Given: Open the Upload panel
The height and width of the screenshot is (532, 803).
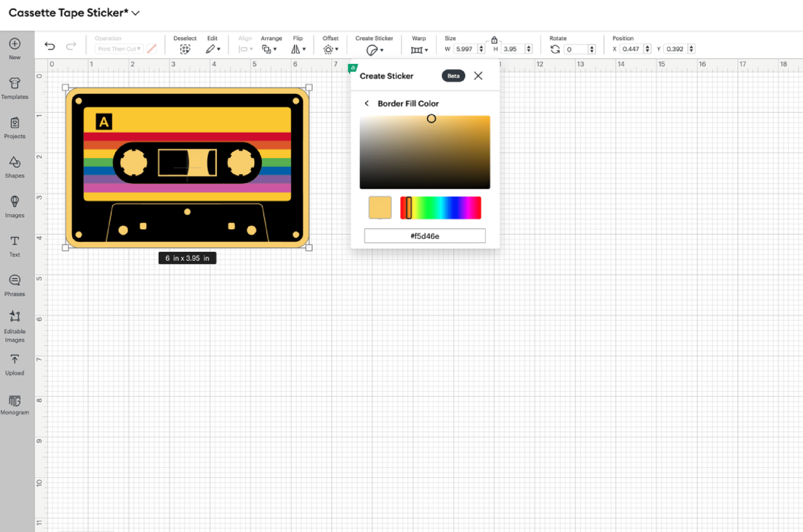Looking at the screenshot, I should tap(15, 360).
